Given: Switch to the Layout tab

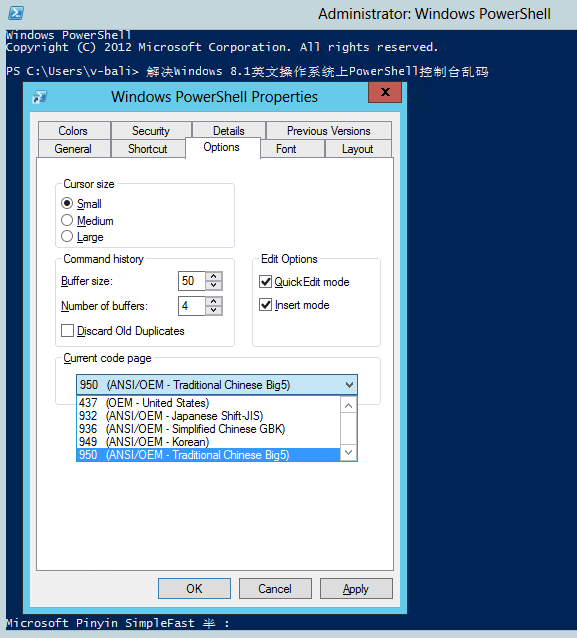Looking at the screenshot, I should pos(358,149).
